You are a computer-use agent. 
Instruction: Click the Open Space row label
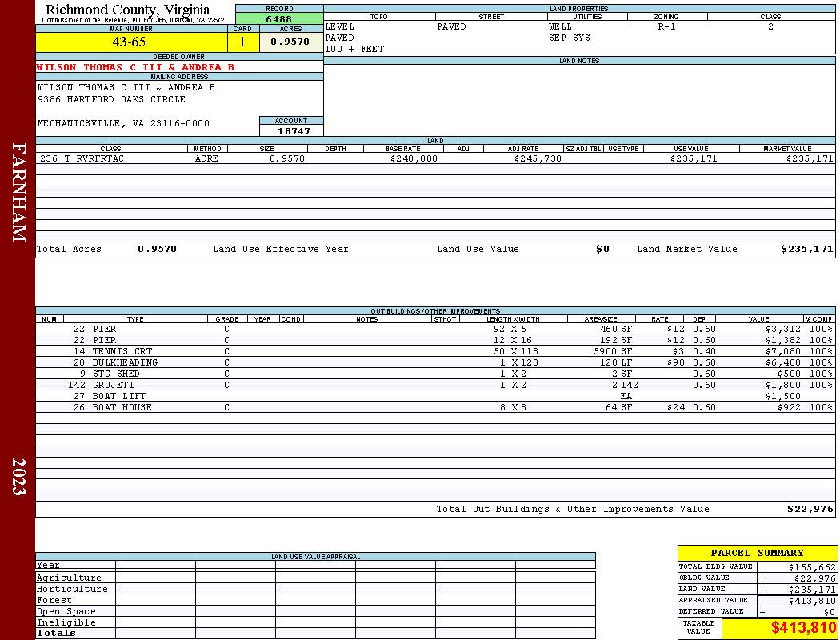[x=66, y=612]
